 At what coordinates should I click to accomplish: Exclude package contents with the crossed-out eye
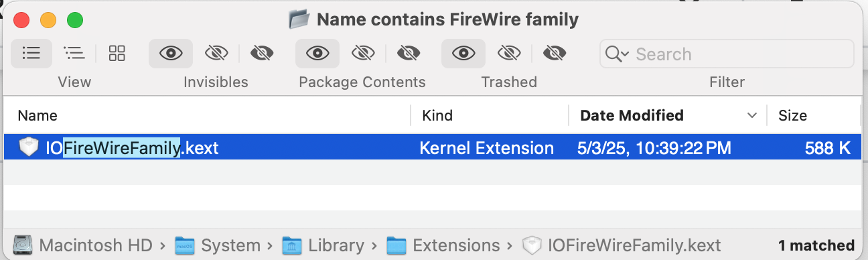pyautogui.click(x=362, y=54)
